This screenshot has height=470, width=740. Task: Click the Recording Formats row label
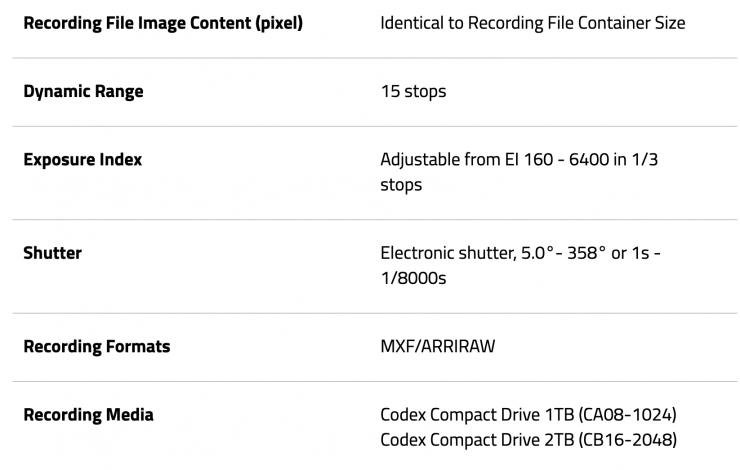point(96,346)
